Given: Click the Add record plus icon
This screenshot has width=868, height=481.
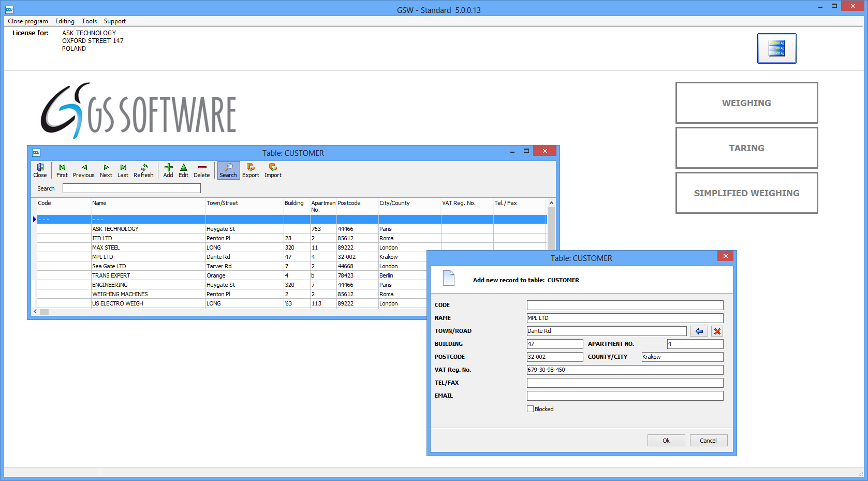Looking at the screenshot, I should [168, 170].
